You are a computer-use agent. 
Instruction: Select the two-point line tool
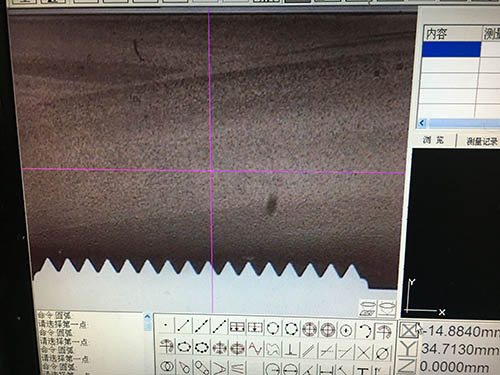point(183,326)
